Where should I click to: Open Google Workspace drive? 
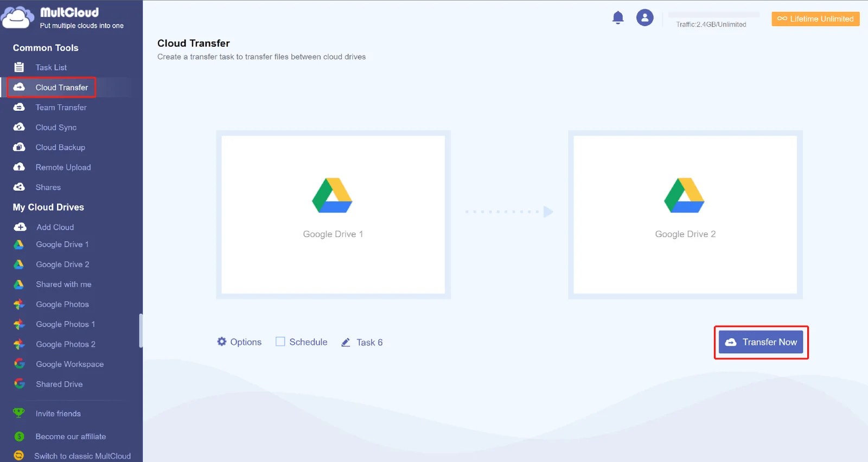(x=69, y=364)
